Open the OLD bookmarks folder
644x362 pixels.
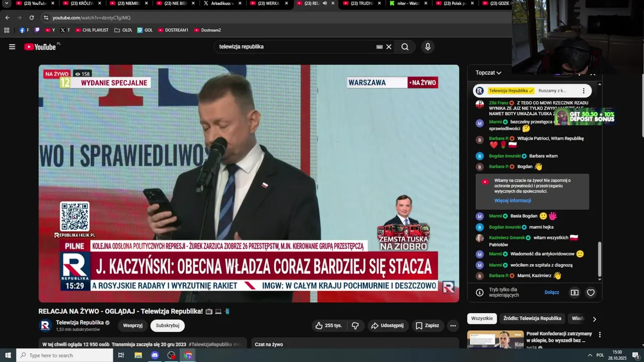[x=123, y=30]
